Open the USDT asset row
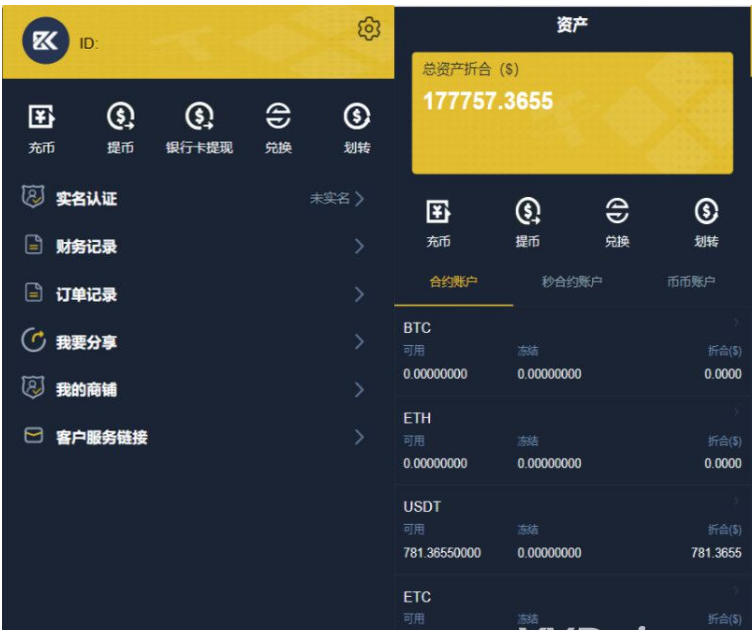754x630 pixels. pyautogui.click(x=572, y=530)
